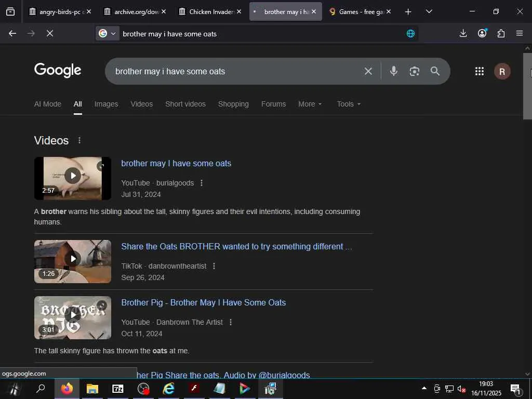Select Videos search filter
This screenshot has width=532, height=399.
coord(142,104)
